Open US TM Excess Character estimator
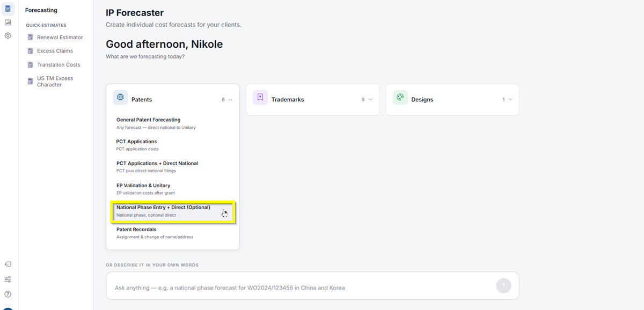Screen dimensions: 644x310 click(56, 82)
